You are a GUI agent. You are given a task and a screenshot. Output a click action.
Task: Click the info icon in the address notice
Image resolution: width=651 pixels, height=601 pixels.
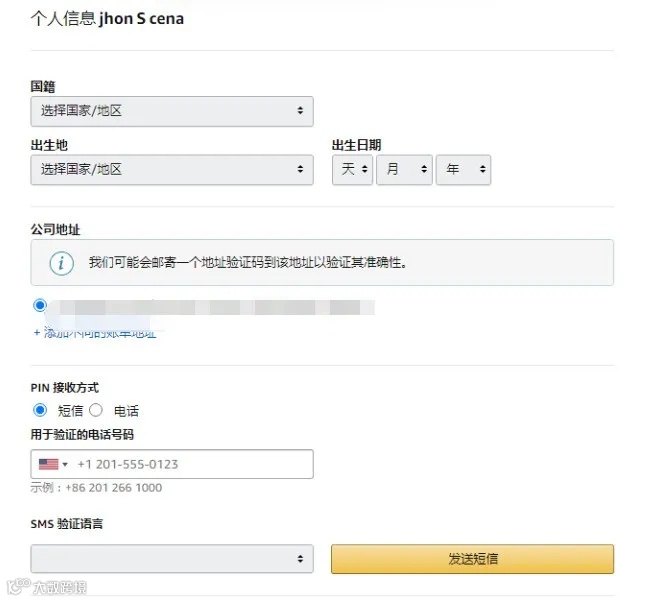[62, 263]
